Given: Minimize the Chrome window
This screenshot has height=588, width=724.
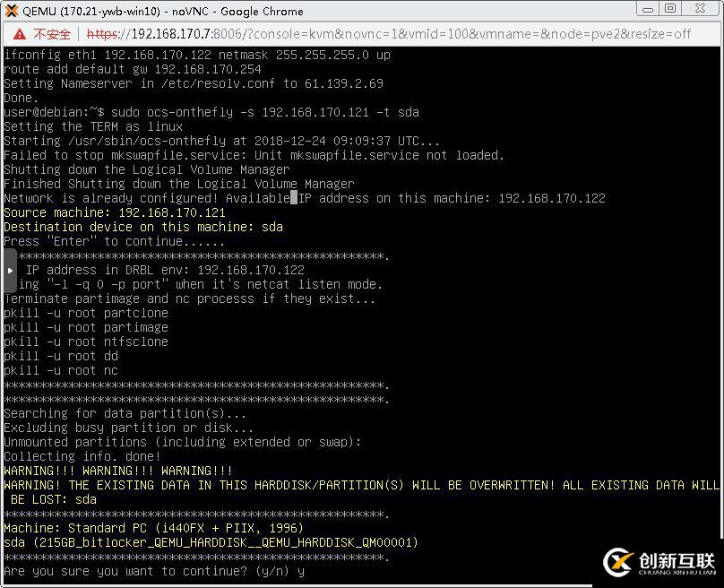Looking at the screenshot, I should point(649,10).
